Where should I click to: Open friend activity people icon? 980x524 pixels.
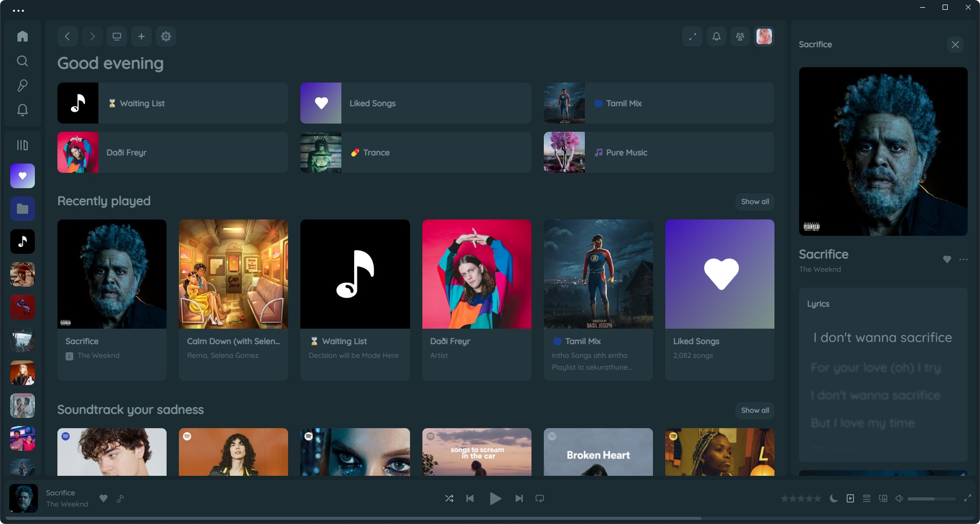pyautogui.click(x=740, y=36)
